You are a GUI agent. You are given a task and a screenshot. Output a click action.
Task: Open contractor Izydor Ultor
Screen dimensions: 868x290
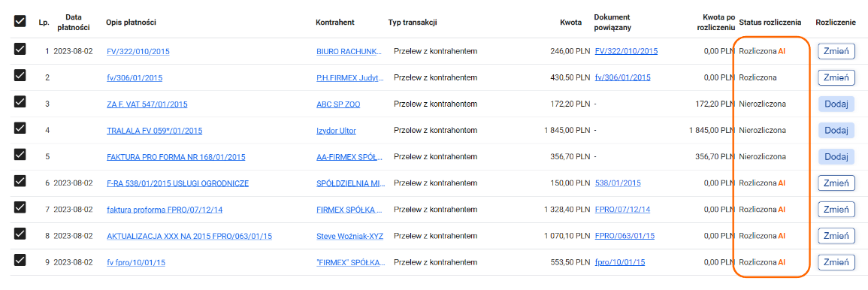coord(336,131)
